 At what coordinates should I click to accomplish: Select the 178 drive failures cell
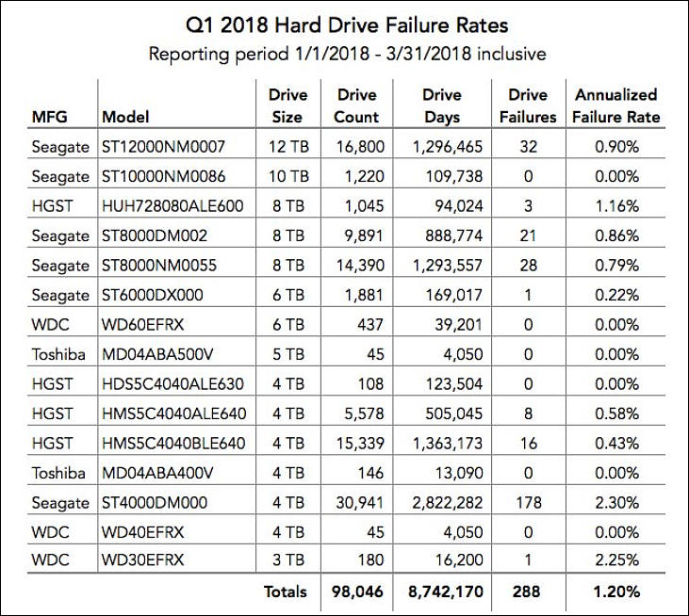pyautogui.click(x=529, y=502)
